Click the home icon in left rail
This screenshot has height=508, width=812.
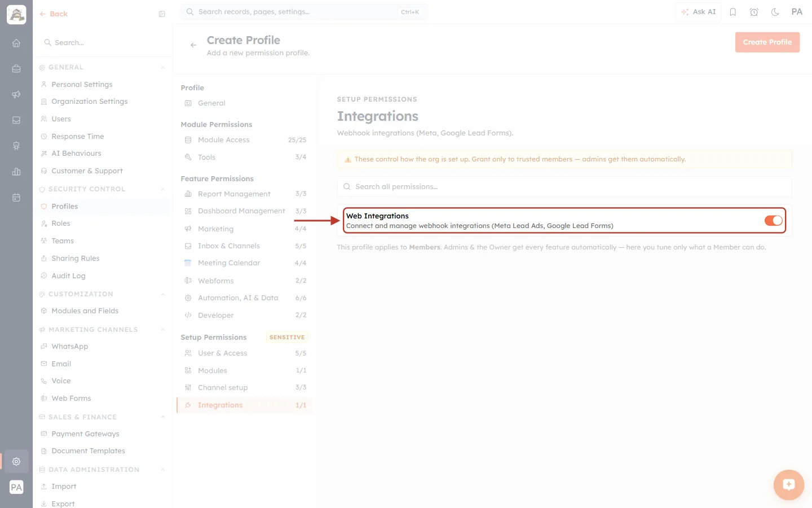pyautogui.click(x=16, y=43)
